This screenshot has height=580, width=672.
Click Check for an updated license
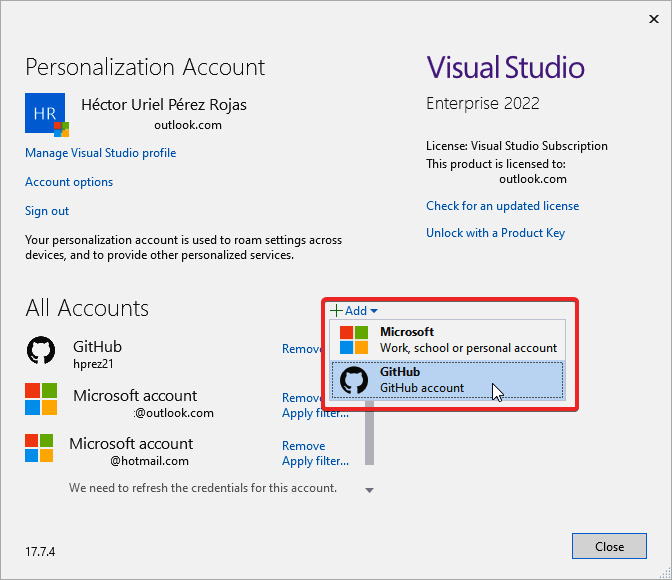502,206
